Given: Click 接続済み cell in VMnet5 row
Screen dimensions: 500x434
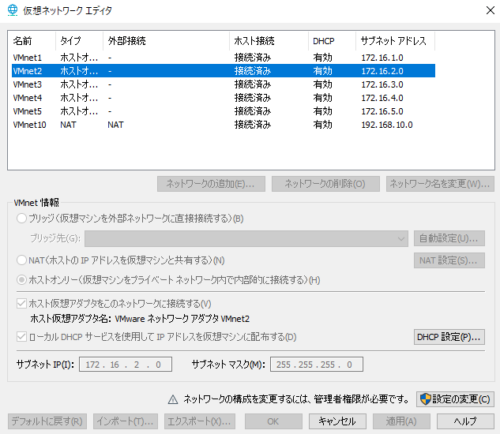Looking at the screenshot, I should click(x=253, y=111).
